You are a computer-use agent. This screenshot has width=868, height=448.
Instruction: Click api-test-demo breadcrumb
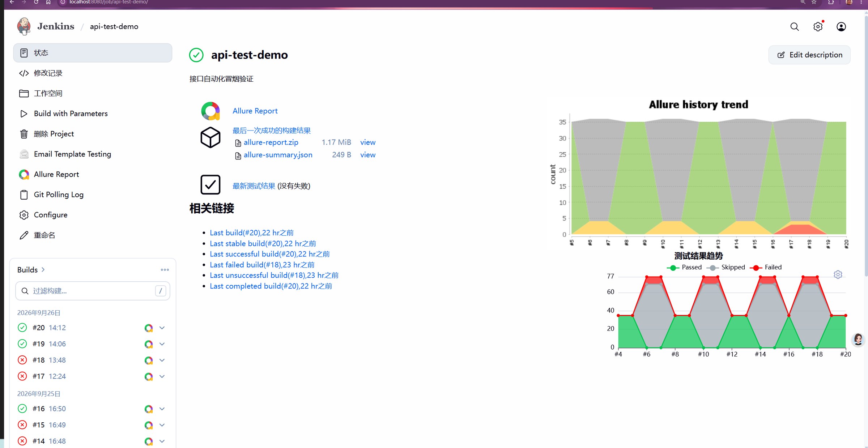point(114,27)
